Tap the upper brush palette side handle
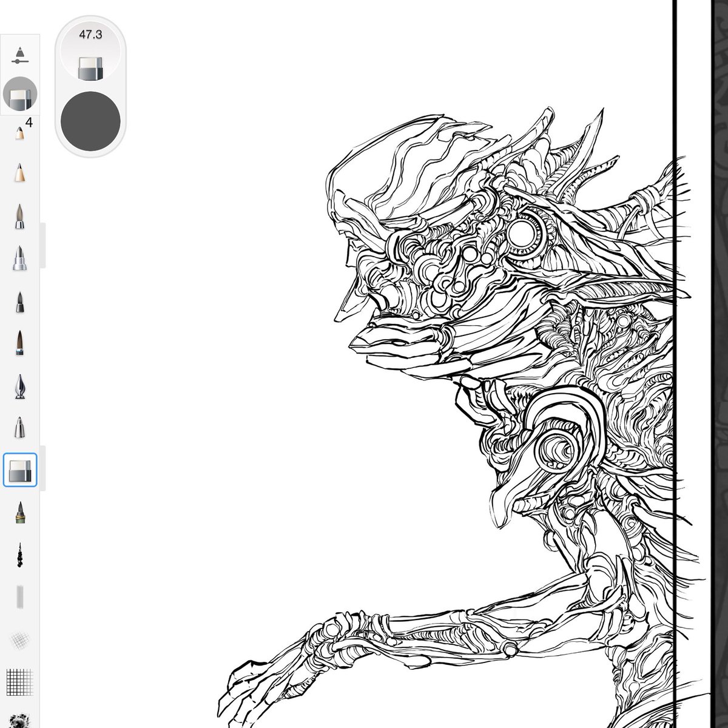Image resolution: width=728 pixels, height=728 pixels. click(42, 245)
